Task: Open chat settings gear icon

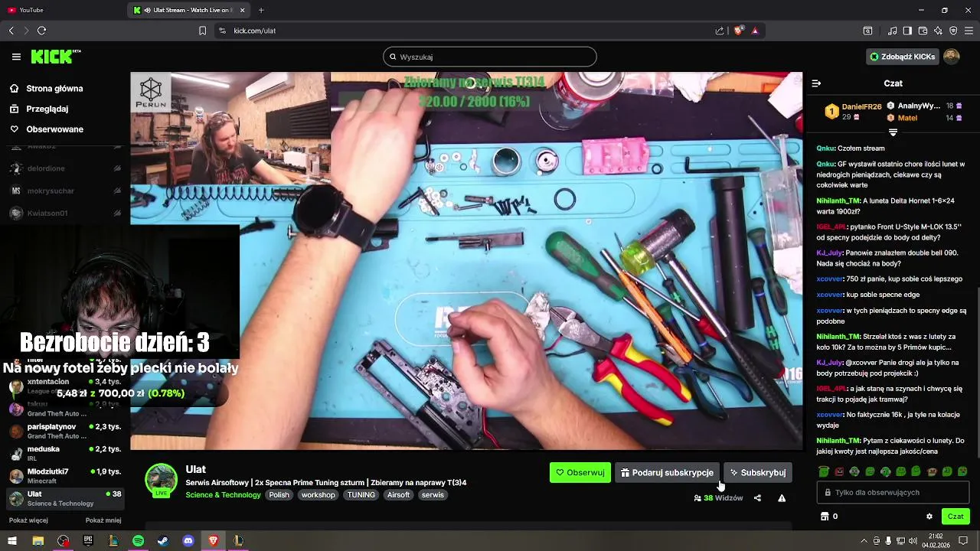Action: coord(929,517)
